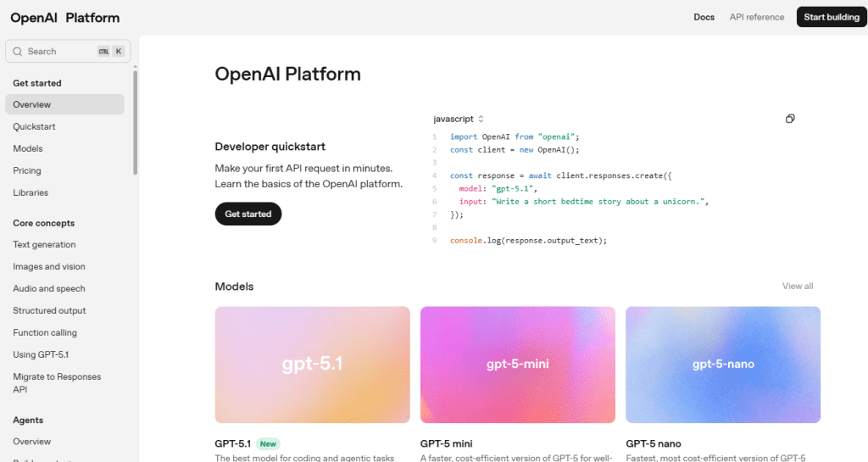Open the gpt-5-mini model card thumbnail

point(518,365)
